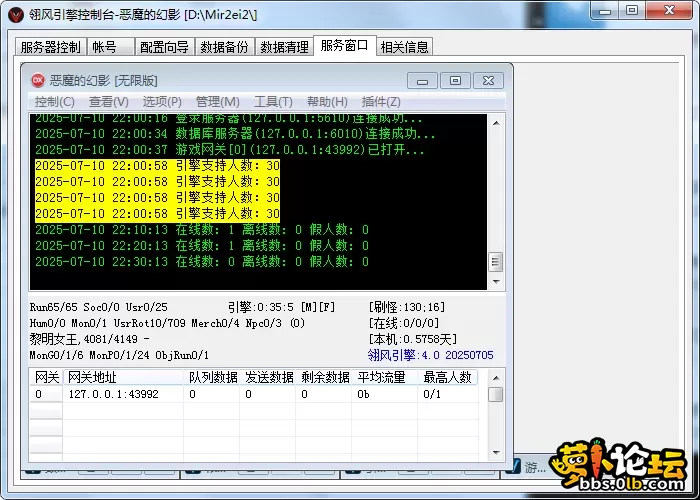Open the 配置向导 tab
This screenshot has width=700, height=500.
pyautogui.click(x=164, y=46)
